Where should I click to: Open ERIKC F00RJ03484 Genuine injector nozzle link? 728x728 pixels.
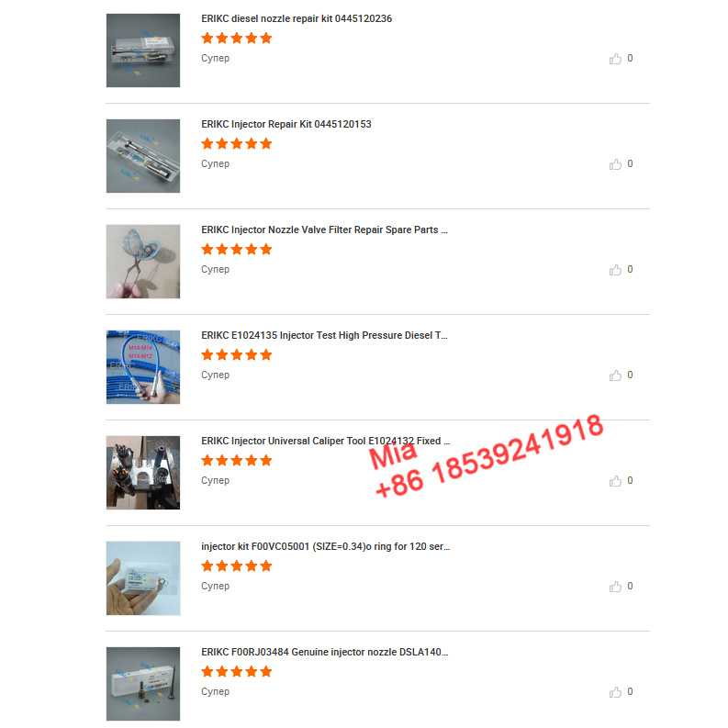pos(325,652)
